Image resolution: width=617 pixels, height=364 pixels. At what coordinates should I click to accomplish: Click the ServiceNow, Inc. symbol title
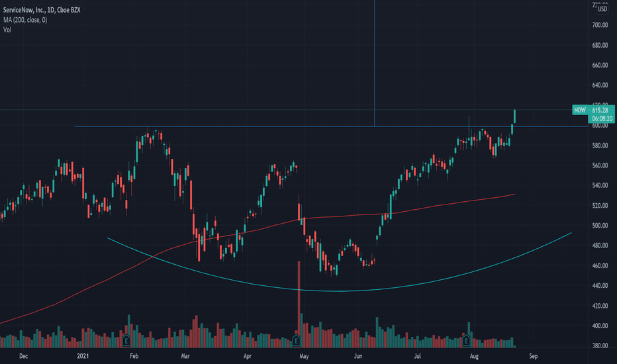(42, 10)
